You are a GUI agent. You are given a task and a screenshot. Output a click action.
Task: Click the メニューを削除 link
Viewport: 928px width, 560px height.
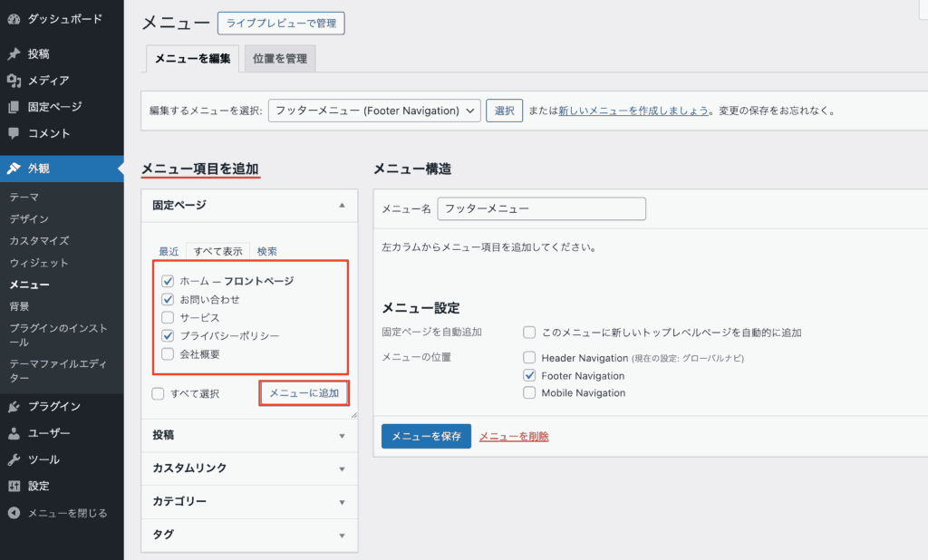tap(514, 437)
